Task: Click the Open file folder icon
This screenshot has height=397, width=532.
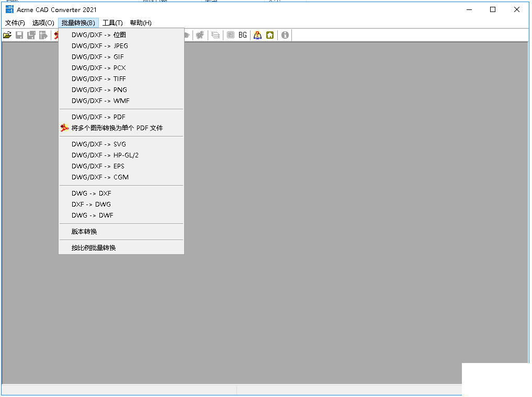Action: tap(7, 35)
